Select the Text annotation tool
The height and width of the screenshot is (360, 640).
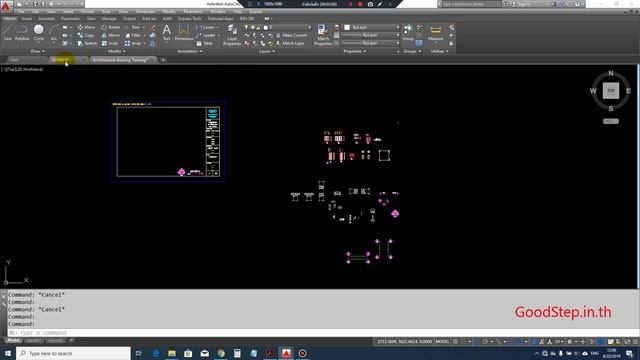(167, 32)
